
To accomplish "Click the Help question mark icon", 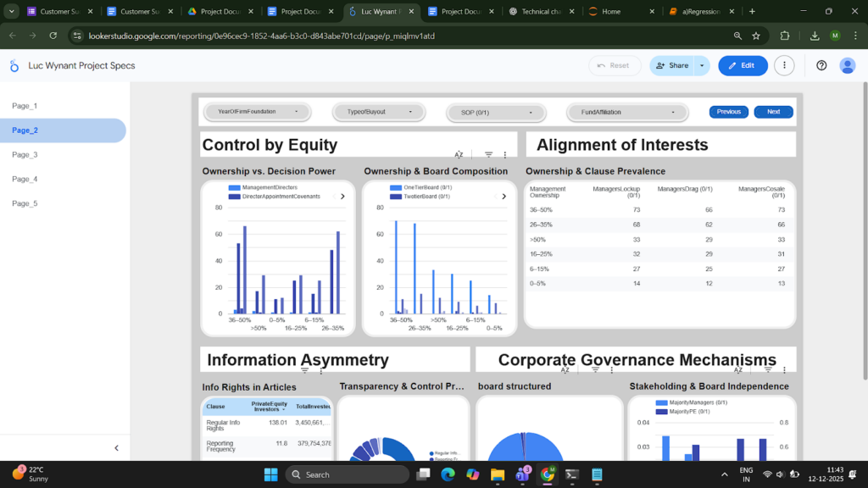I will 821,65.
